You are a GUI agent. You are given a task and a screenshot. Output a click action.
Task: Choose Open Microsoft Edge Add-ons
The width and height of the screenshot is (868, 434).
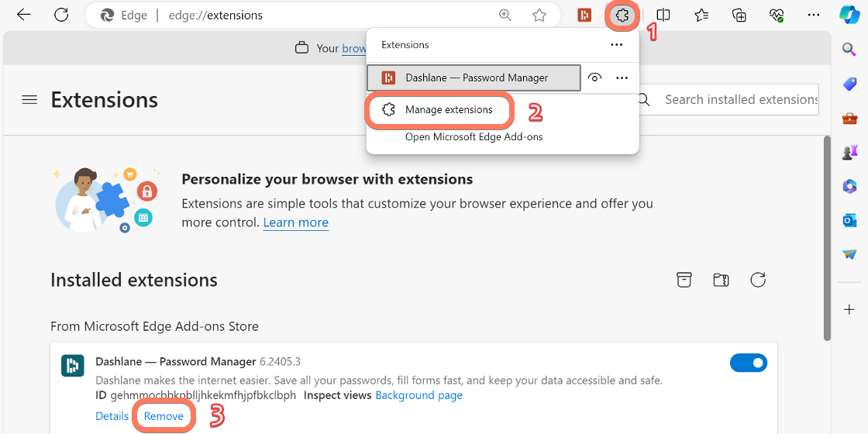tap(474, 136)
